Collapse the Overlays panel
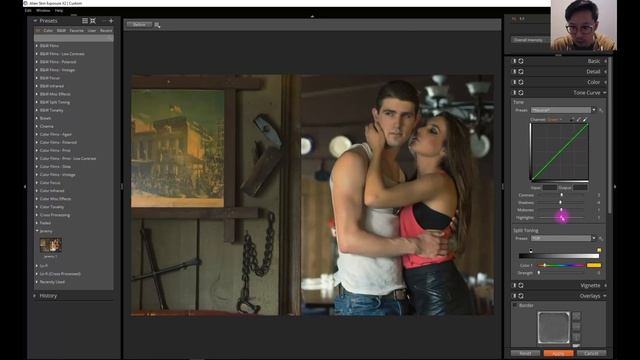640x360 pixels. [605, 296]
